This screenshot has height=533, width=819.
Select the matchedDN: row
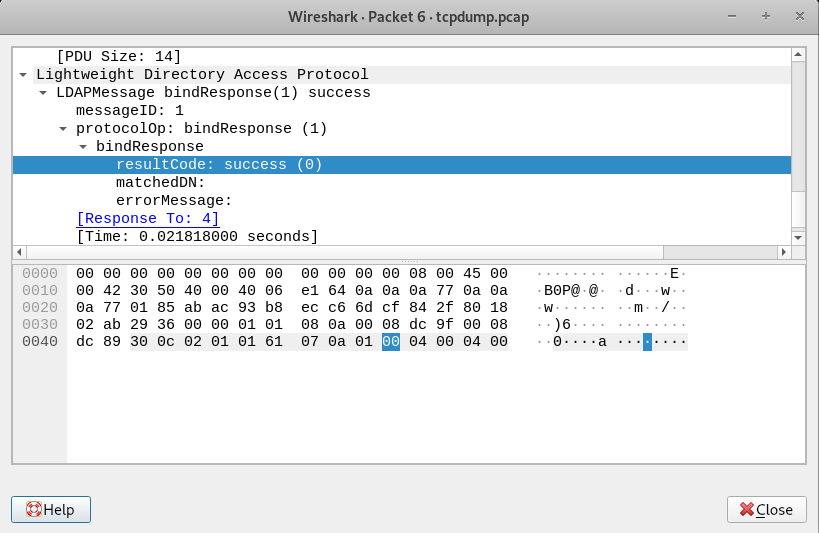[402, 182]
